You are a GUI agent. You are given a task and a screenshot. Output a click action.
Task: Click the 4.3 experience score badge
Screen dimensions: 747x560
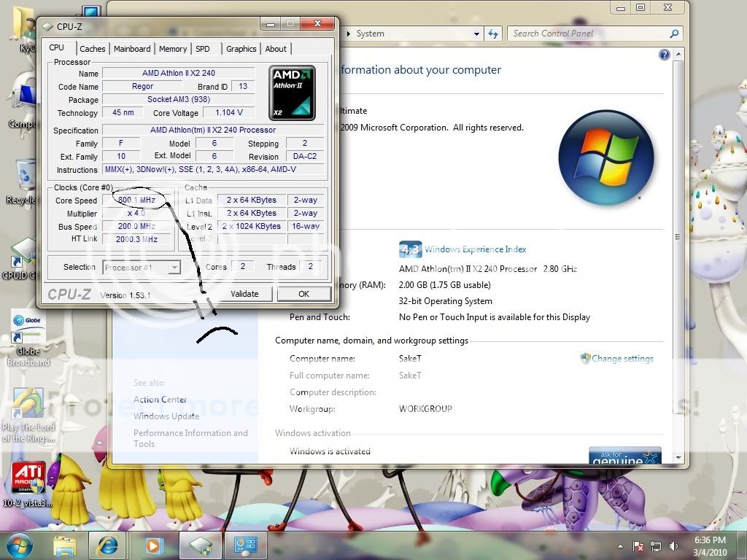(410, 249)
